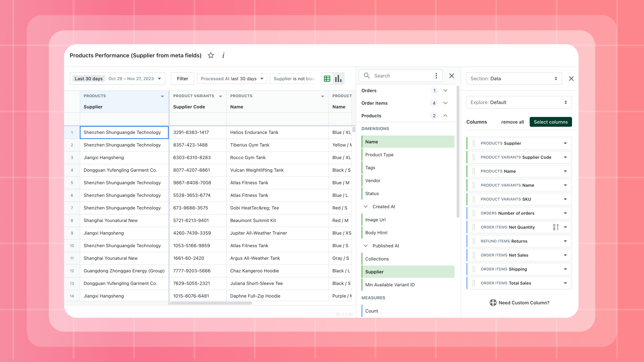Grab drag handle for REFUND ITEMS Returns column
The image size is (644, 362).
pos(474,241)
